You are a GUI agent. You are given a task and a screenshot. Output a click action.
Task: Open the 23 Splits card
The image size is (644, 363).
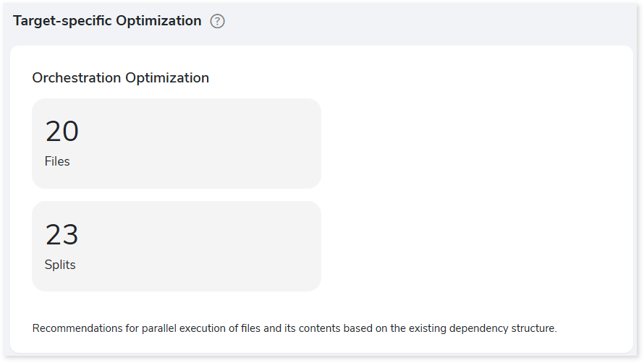click(x=177, y=247)
